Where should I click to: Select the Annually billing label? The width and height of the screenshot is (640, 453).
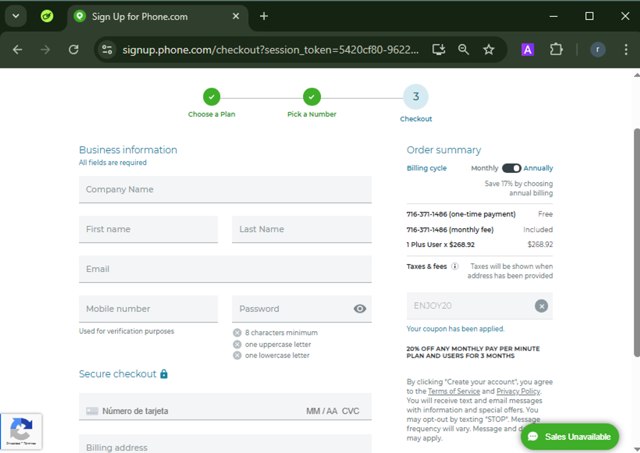coord(538,168)
